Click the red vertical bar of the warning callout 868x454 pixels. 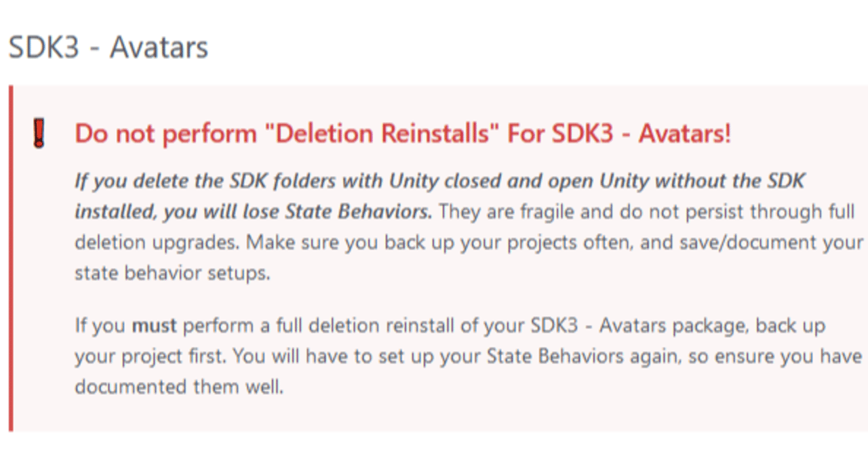tap(11, 258)
